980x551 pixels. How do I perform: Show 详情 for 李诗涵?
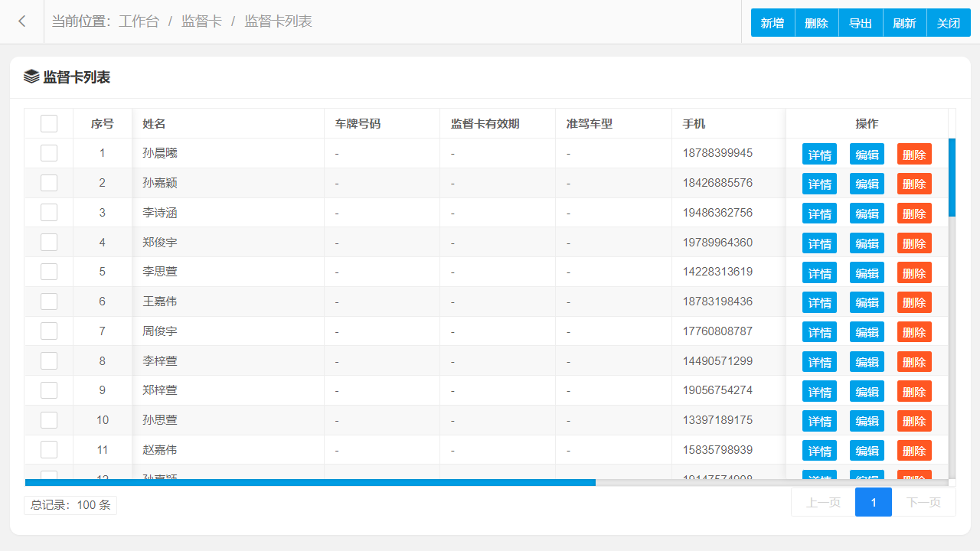[819, 214]
